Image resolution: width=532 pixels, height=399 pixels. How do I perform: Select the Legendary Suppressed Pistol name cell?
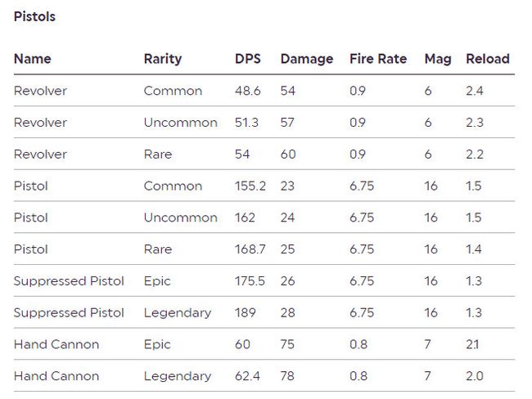point(69,312)
